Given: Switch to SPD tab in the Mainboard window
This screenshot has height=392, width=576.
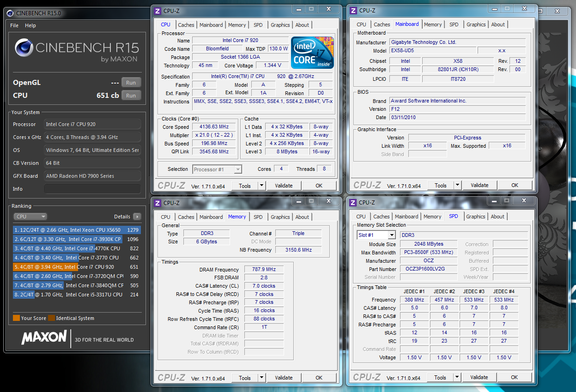Looking at the screenshot, I should [454, 24].
